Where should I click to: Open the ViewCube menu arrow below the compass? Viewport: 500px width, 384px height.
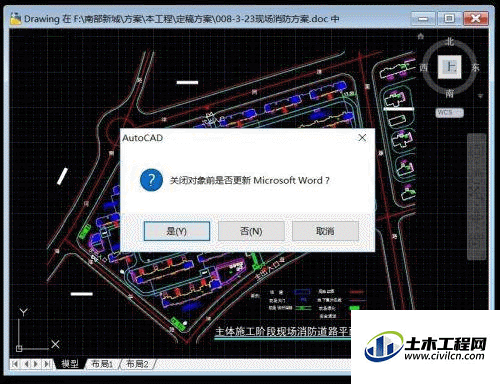(480, 96)
